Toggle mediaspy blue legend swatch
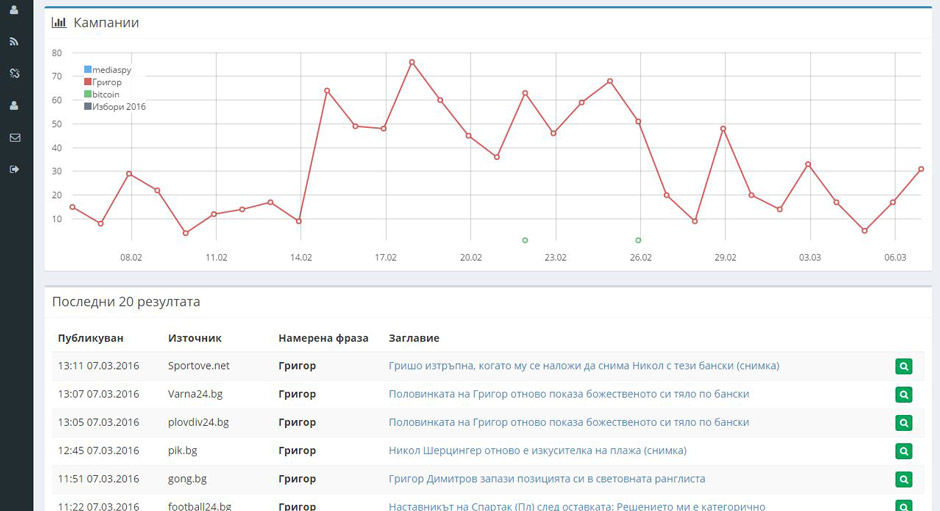 (88, 70)
